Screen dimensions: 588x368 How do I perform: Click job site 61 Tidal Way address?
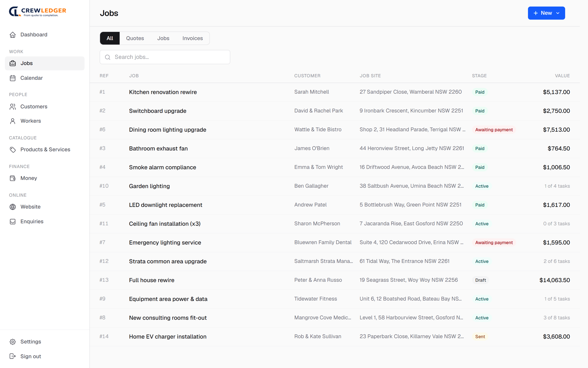click(404, 261)
